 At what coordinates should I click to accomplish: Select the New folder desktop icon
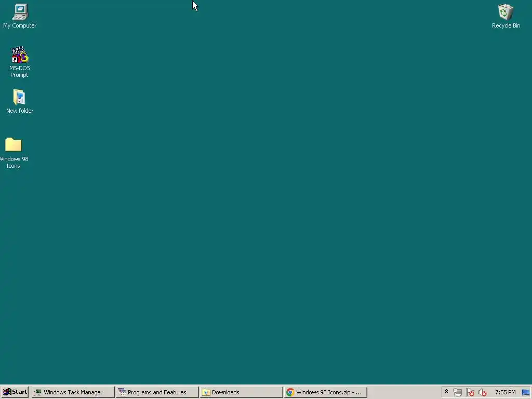[20, 101]
